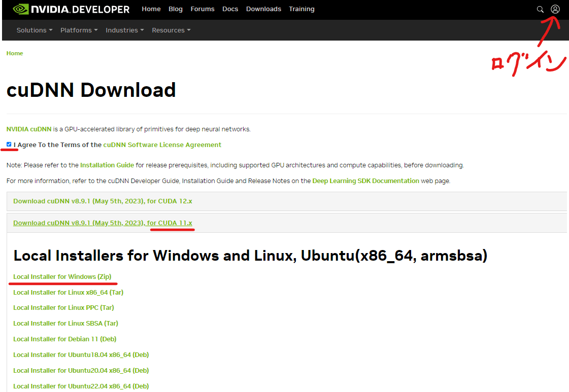Open the Blog menu item
Viewport: 569px width, 392px height.
click(175, 9)
